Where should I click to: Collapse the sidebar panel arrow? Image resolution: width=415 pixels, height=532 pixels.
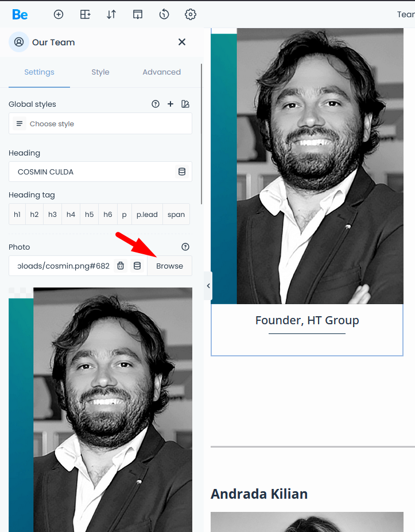(208, 286)
